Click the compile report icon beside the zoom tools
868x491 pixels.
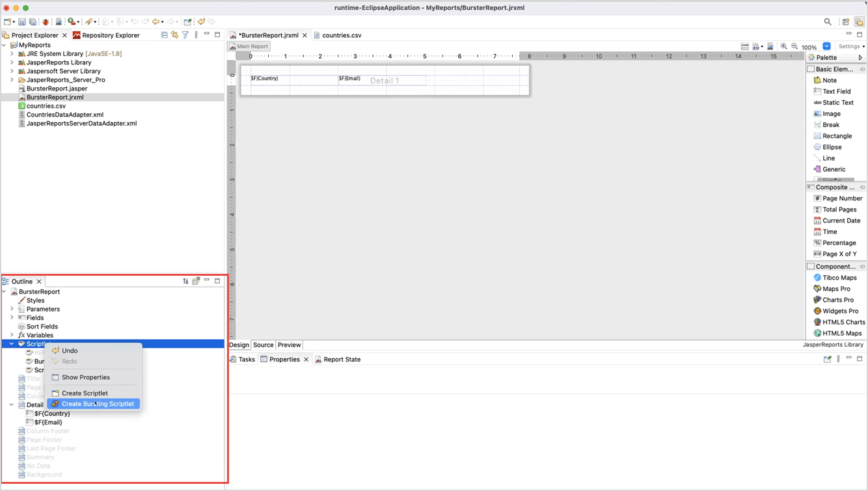click(x=770, y=47)
